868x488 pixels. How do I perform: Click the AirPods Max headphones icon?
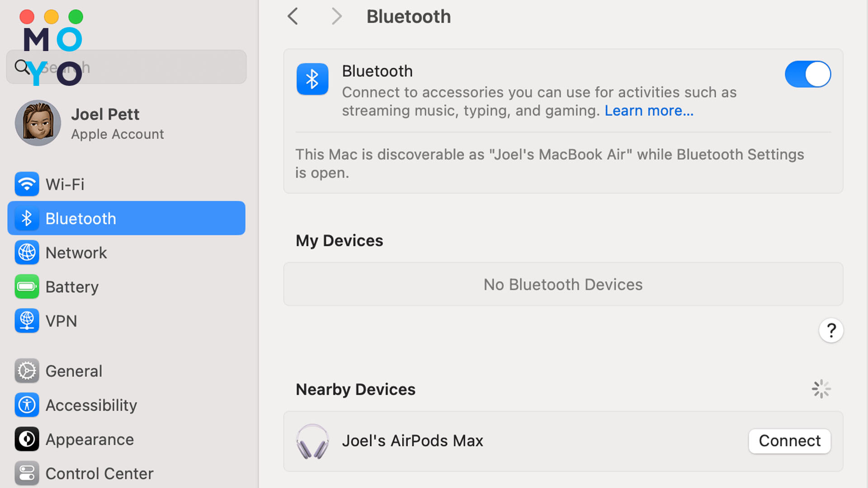point(312,441)
